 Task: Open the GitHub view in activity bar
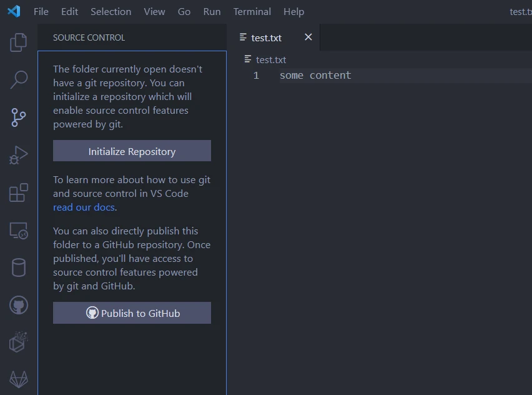tap(19, 306)
